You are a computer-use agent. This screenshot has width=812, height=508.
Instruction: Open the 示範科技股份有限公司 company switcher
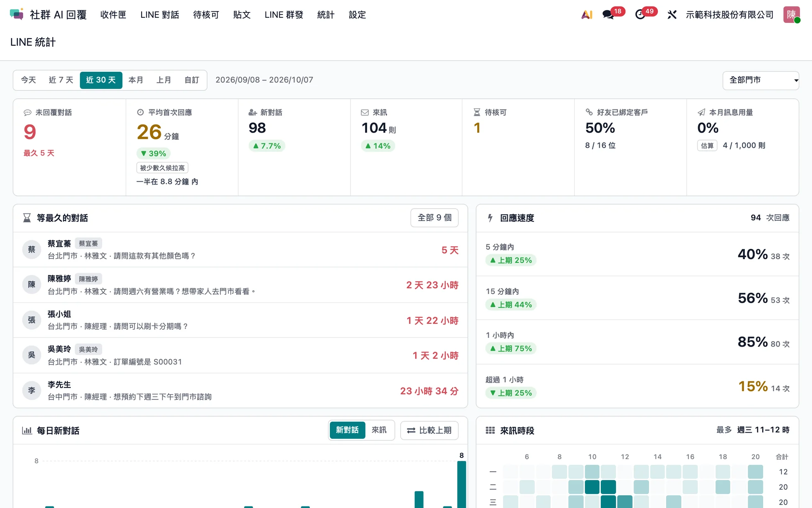point(730,15)
